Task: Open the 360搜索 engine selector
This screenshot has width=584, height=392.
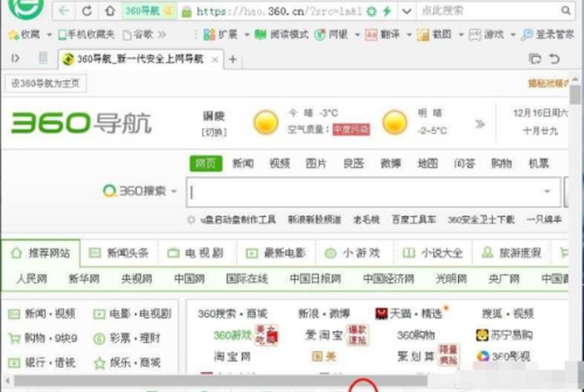Action: (139, 191)
